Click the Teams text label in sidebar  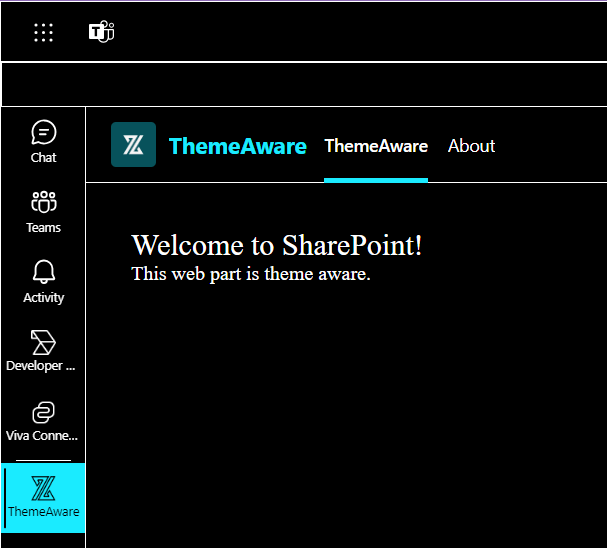[43, 228]
